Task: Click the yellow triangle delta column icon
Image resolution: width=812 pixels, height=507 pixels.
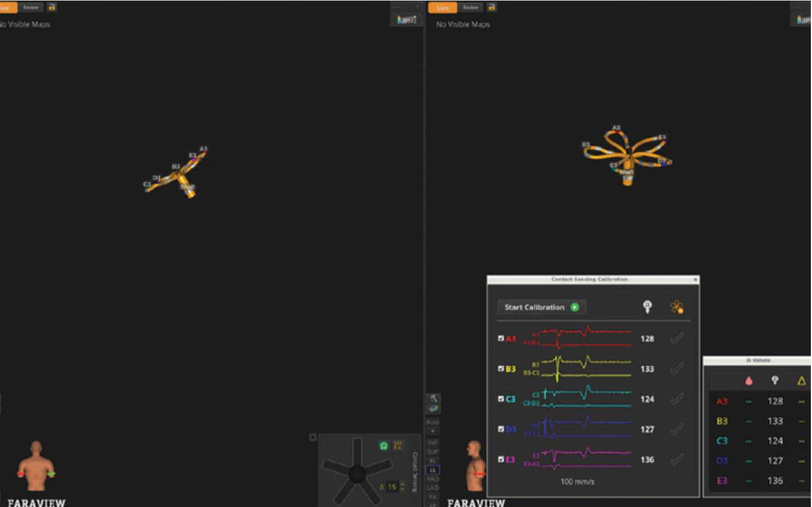Action: [801, 381]
